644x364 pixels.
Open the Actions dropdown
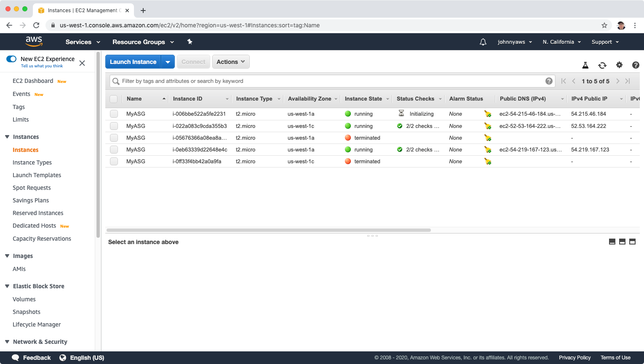[x=231, y=62]
